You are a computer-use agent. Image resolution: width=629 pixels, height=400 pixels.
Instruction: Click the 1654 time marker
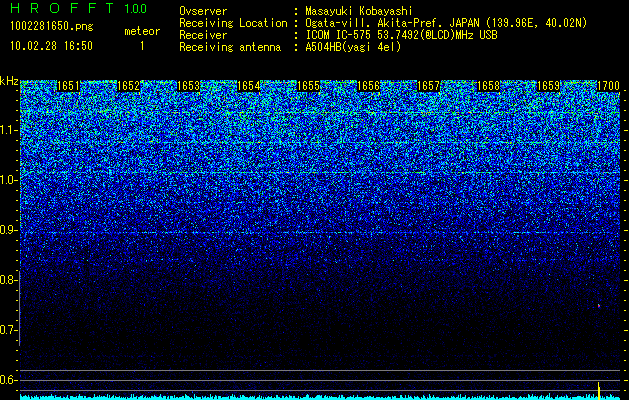248,86
